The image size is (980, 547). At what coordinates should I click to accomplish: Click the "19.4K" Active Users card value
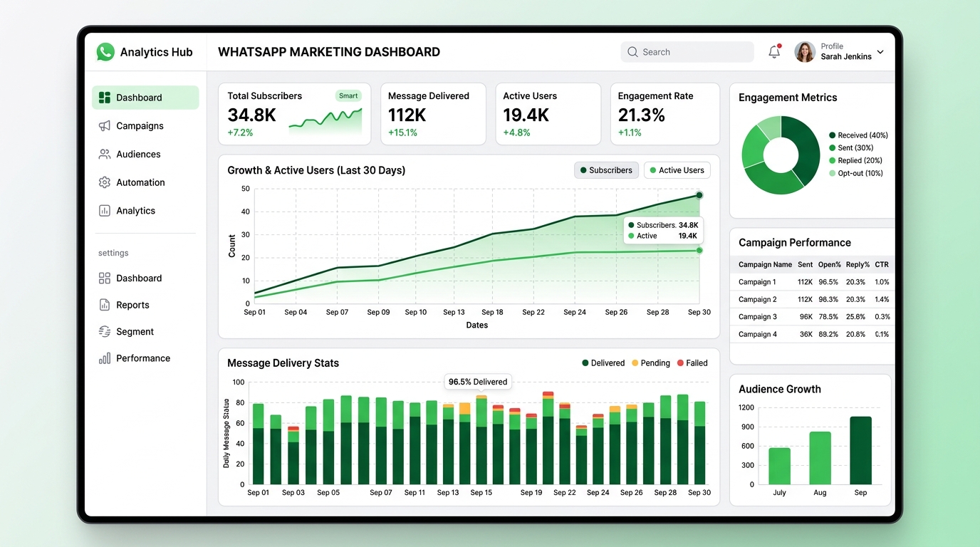pyautogui.click(x=526, y=115)
